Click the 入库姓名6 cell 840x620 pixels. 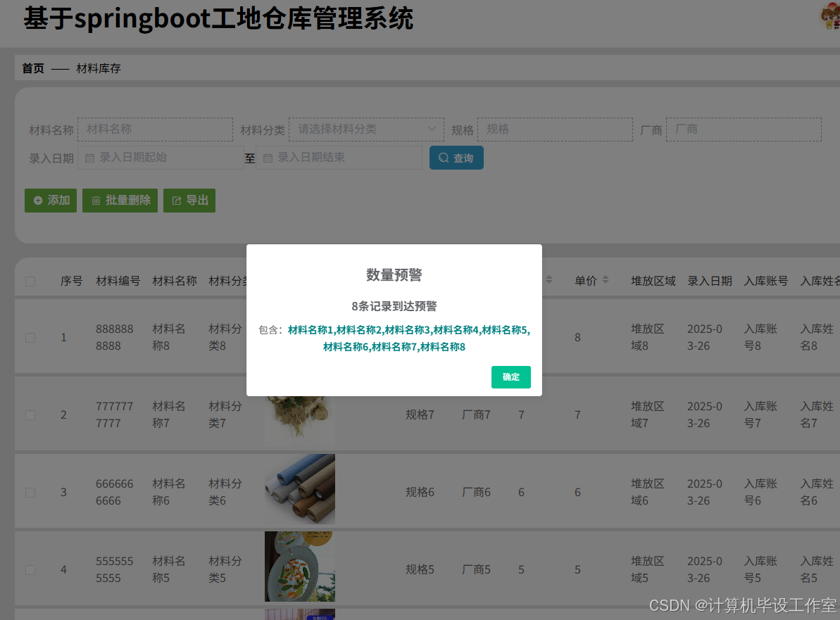pos(817,492)
